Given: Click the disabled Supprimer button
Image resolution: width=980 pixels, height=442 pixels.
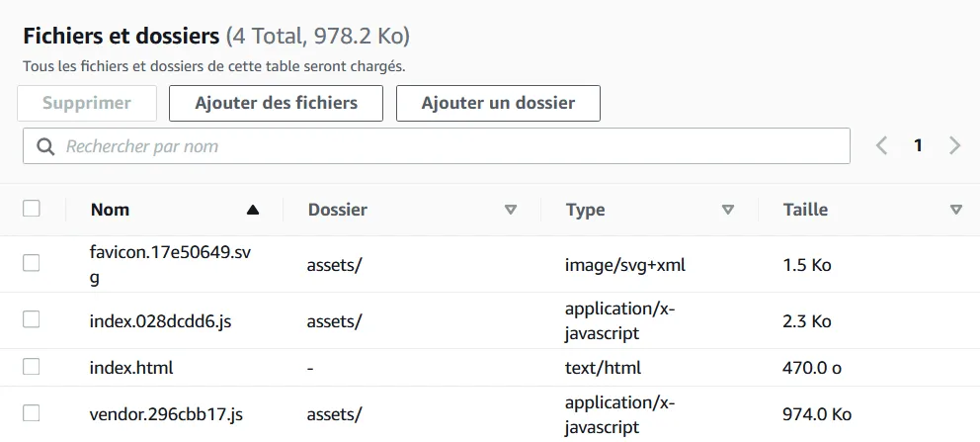Looking at the screenshot, I should 87,103.
